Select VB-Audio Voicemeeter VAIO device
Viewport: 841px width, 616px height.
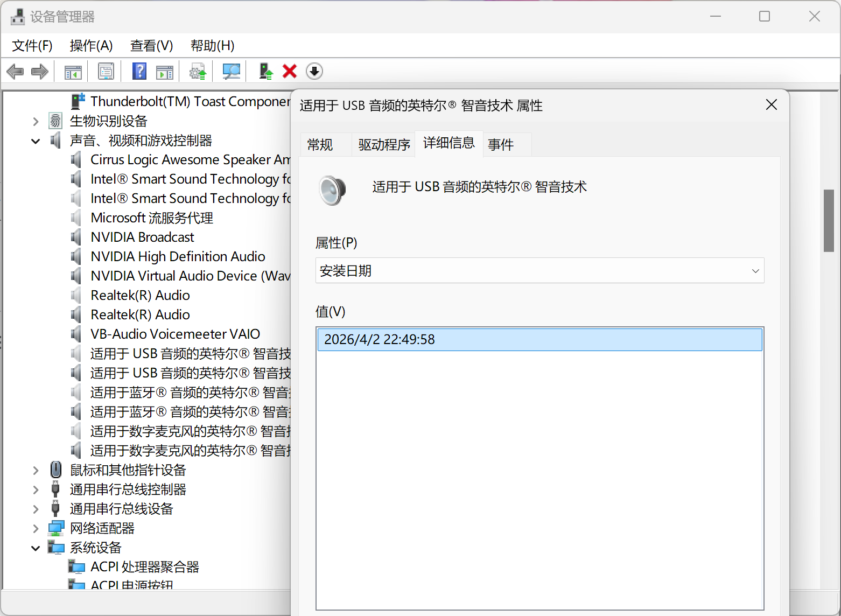coord(175,334)
